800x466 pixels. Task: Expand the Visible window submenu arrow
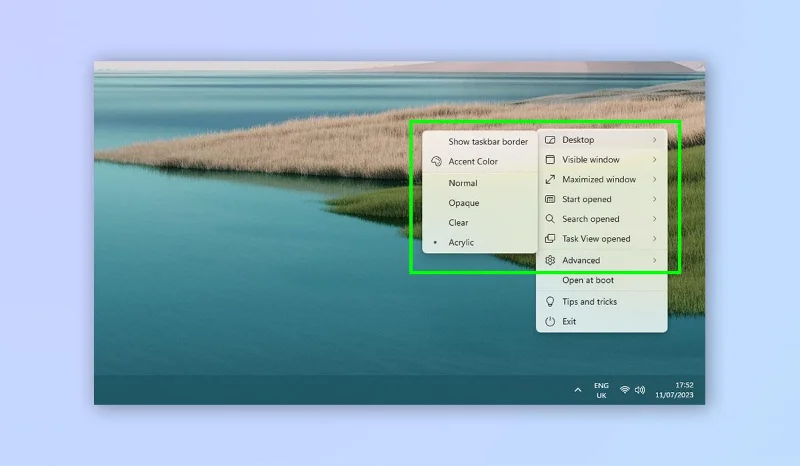654,160
